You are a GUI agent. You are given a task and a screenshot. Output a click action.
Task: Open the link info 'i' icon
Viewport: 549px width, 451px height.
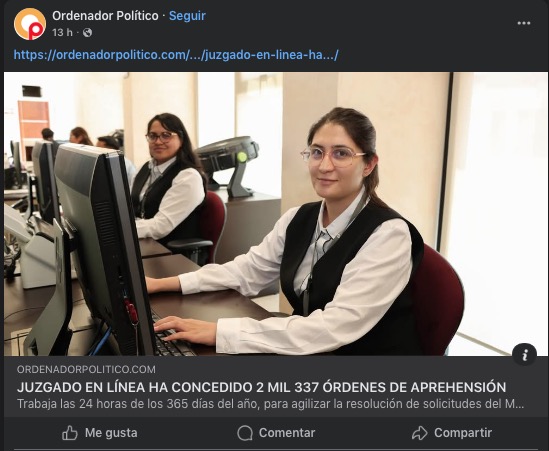pyautogui.click(x=524, y=354)
